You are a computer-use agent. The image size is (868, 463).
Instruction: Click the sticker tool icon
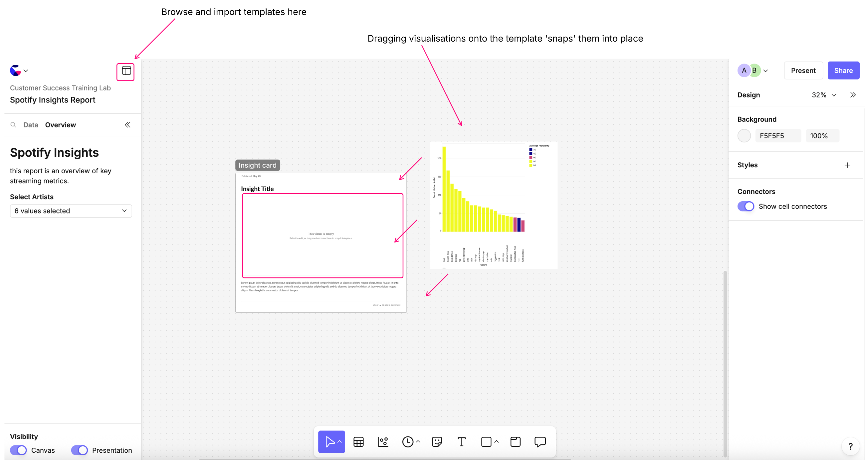pyautogui.click(x=437, y=441)
